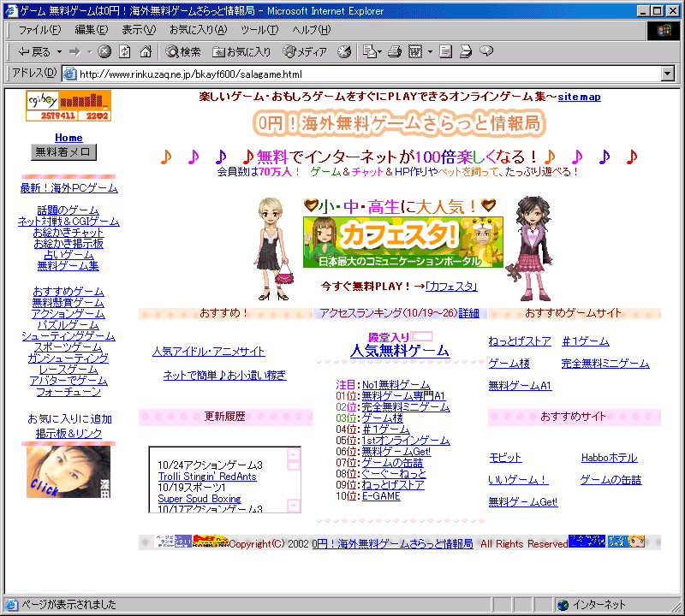Open the ヘルプ(H) menu
This screenshot has height=616, width=685.
312,30
